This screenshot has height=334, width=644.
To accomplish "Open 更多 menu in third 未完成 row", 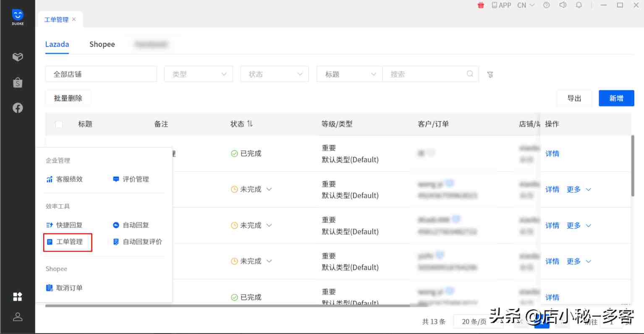I will tap(579, 261).
